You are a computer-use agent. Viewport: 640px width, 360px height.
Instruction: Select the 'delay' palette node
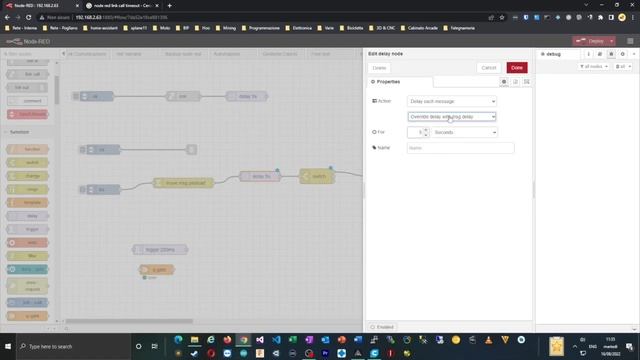tap(28, 216)
